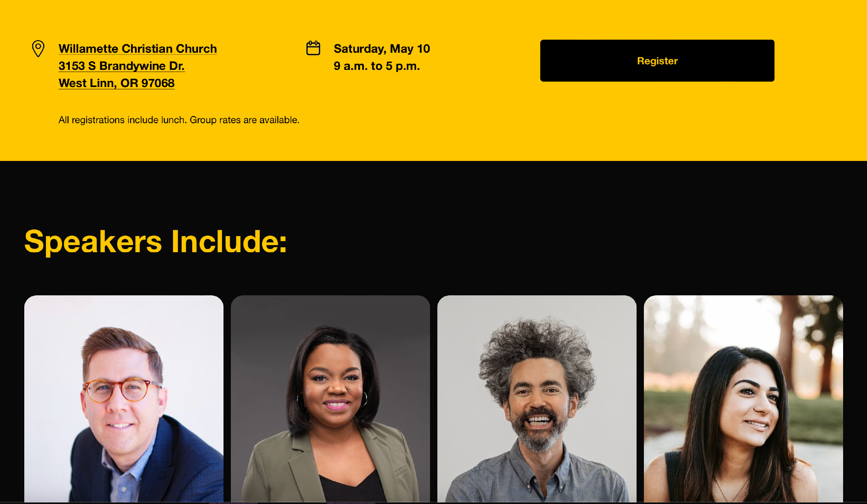Click the 9 a.m. to 5 p.m. time text
This screenshot has height=504, width=867.
tap(376, 66)
